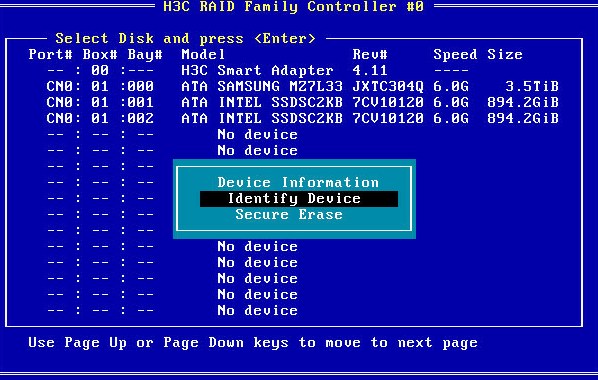Click the Bay# column header

pyautogui.click(x=145, y=55)
